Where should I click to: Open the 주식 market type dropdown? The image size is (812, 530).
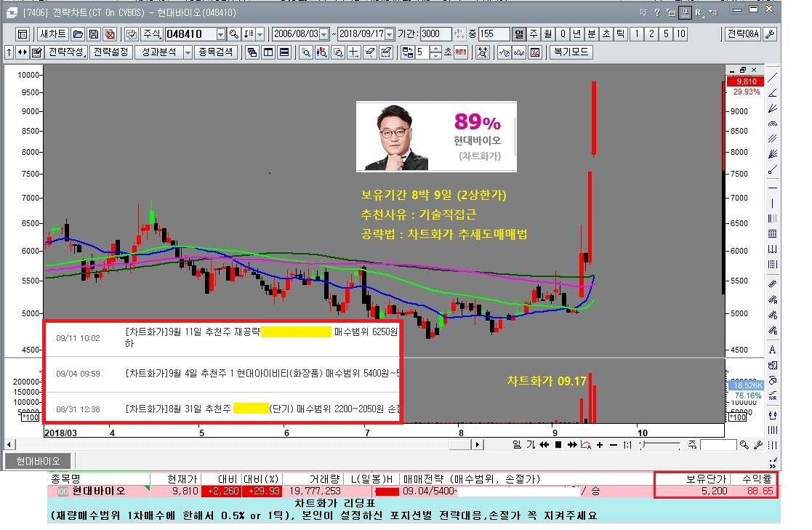click(152, 34)
